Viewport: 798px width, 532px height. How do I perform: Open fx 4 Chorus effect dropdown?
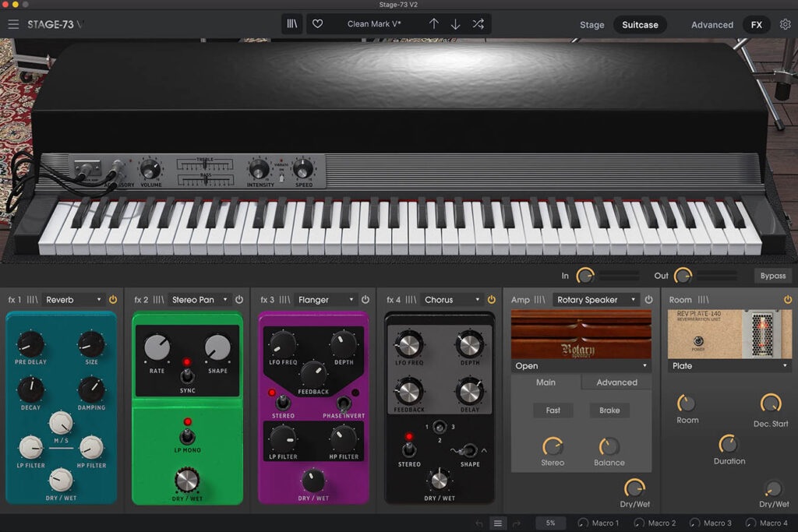click(x=451, y=300)
